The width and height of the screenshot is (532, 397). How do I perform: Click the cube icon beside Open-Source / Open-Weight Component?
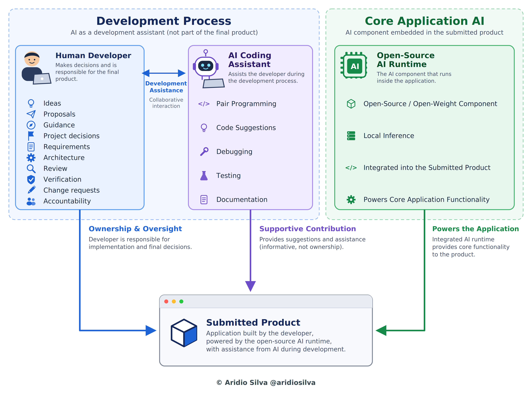(x=351, y=104)
